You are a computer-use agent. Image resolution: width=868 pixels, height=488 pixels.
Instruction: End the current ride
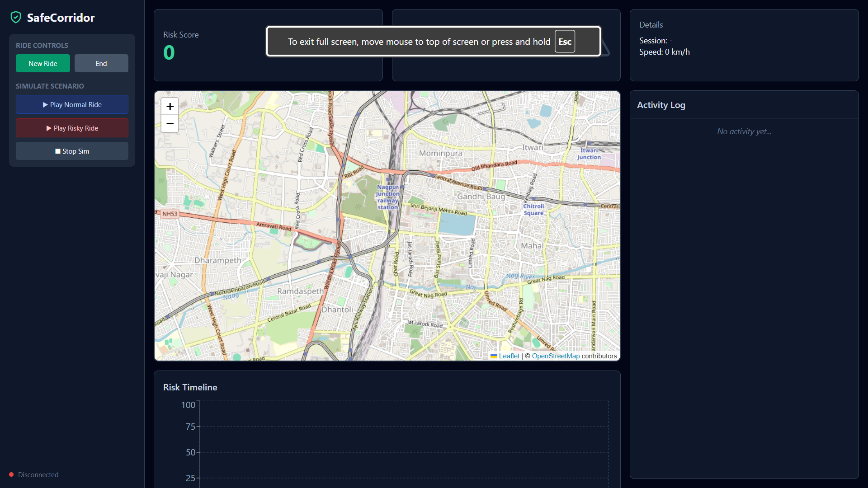tap(101, 64)
